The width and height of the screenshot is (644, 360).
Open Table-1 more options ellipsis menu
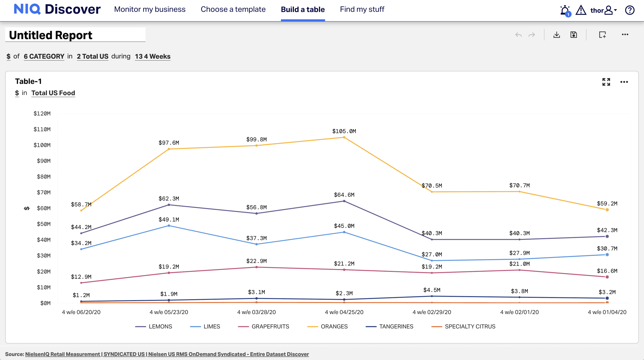(x=624, y=82)
